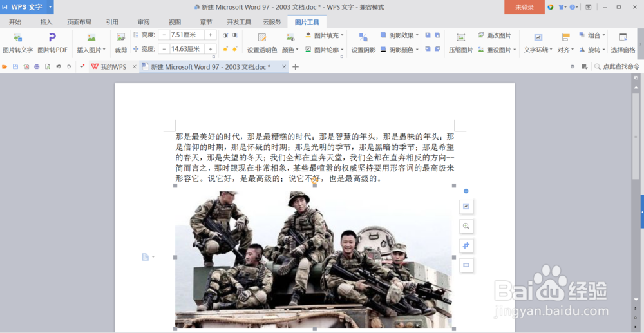
Task: Close the 我的WPS tab
Action: [135, 66]
